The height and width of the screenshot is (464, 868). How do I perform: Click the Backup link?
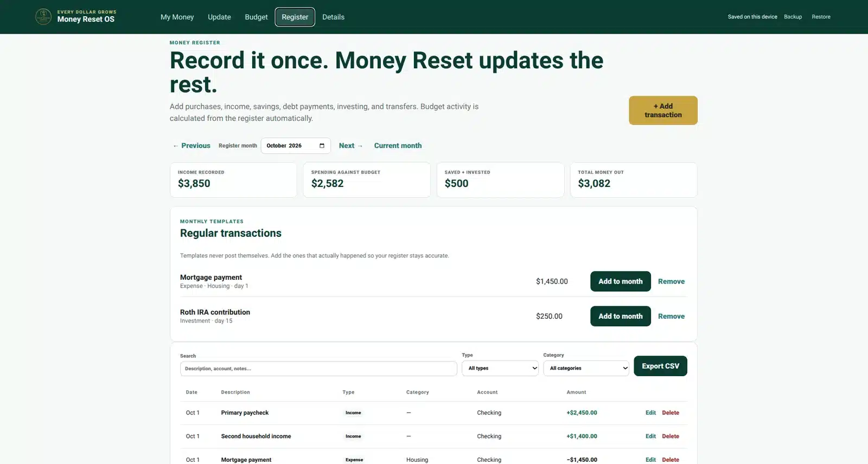[793, 17]
